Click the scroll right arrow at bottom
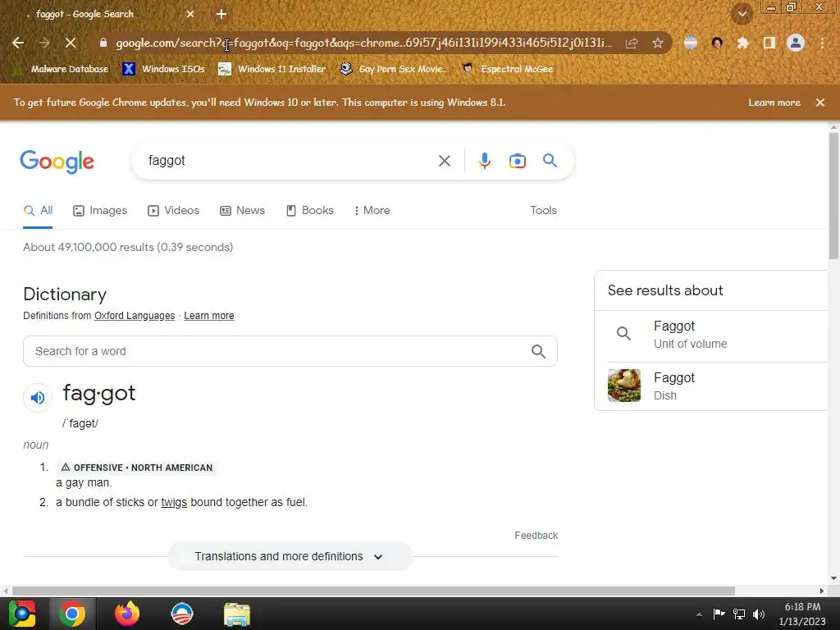840x630 pixels. pos(821,591)
